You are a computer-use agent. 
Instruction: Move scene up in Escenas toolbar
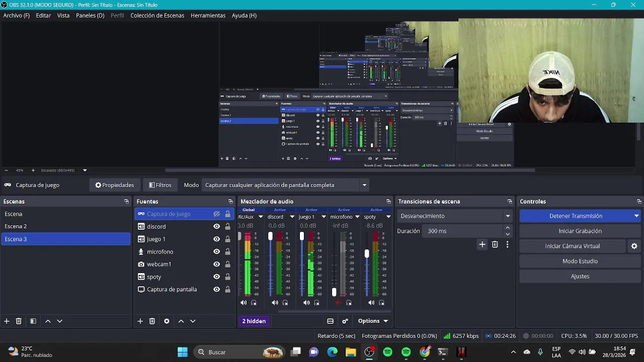48,321
